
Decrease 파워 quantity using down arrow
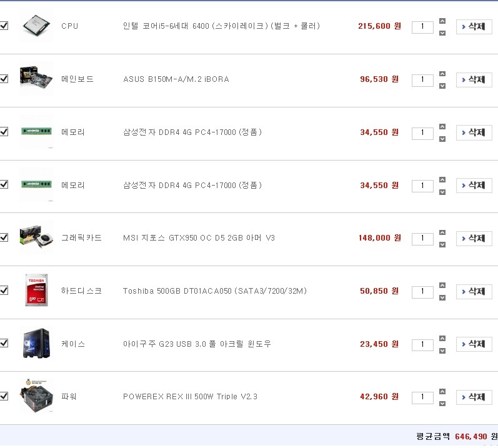(x=442, y=403)
